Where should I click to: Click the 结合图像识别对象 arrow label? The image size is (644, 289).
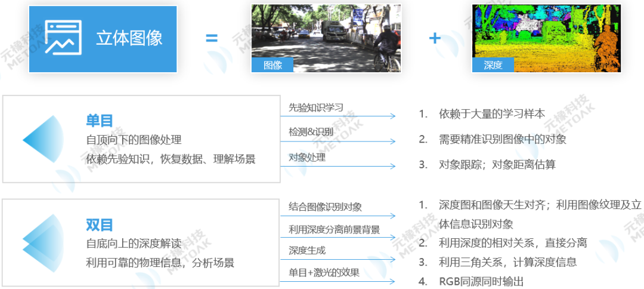tap(326, 207)
